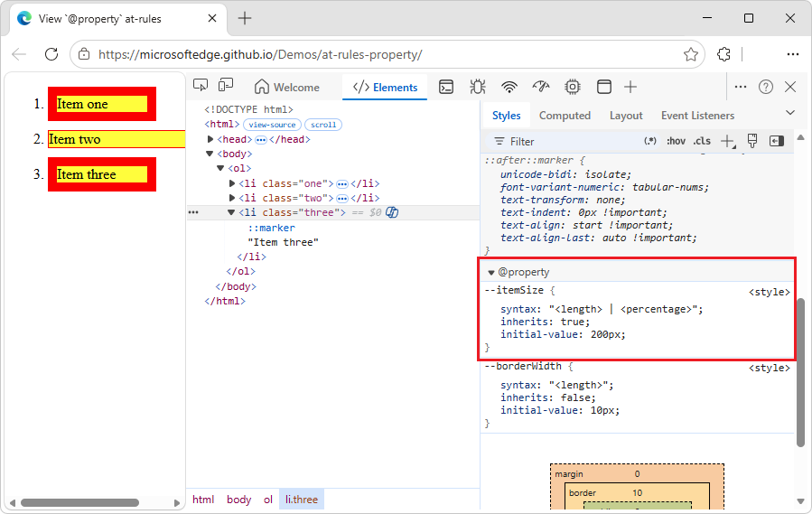This screenshot has width=812, height=514.
Task: Open the Console tool icon
Action: (x=446, y=87)
